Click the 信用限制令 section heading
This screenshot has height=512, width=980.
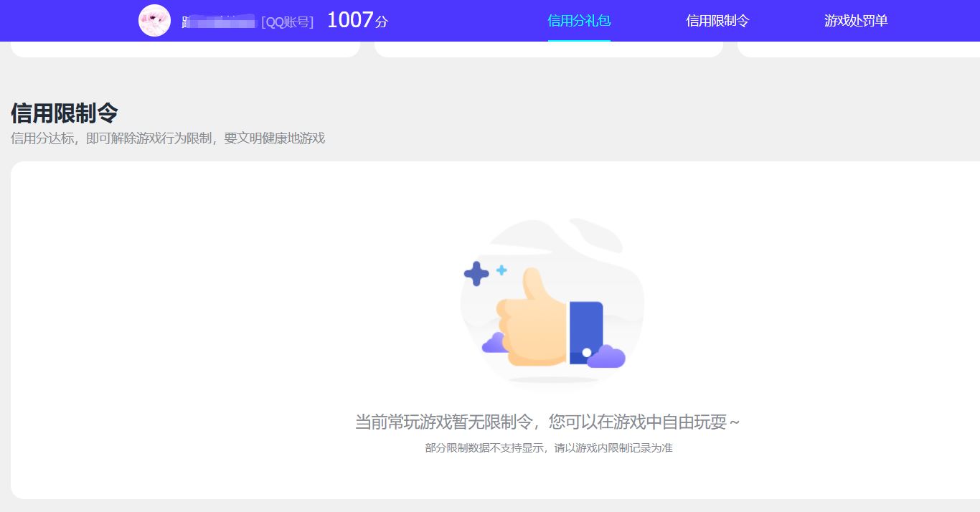click(65, 113)
